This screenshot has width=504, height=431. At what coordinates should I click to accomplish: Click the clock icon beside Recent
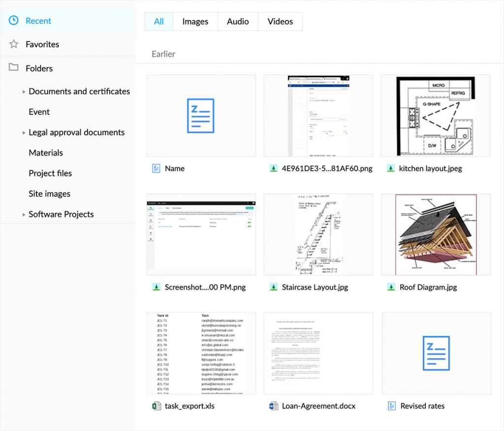13,21
